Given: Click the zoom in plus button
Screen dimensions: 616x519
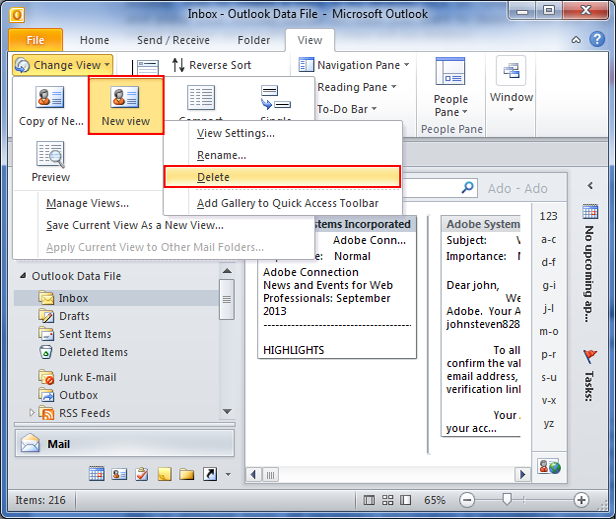Looking at the screenshot, I should click(x=581, y=500).
